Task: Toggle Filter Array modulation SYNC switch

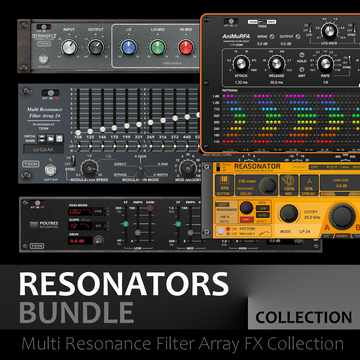Action: click(74, 161)
